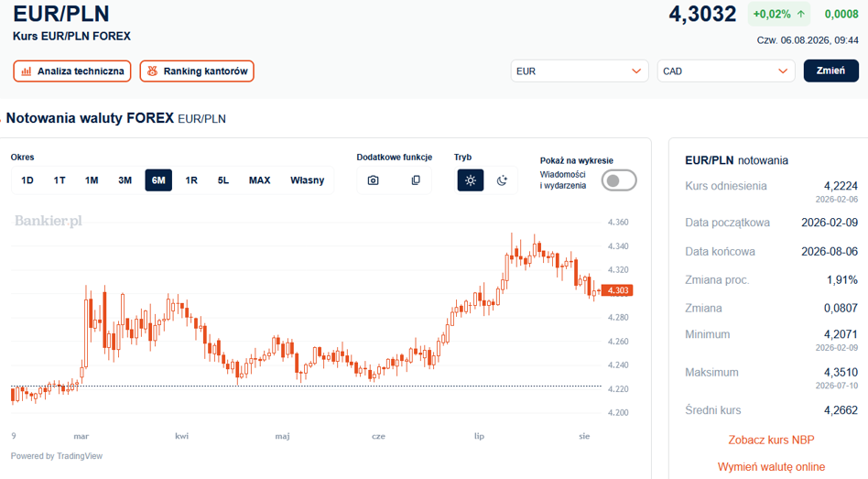Switch chart to dark mode moon icon
The width and height of the screenshot is (868, 479).
tap(502, 180)
